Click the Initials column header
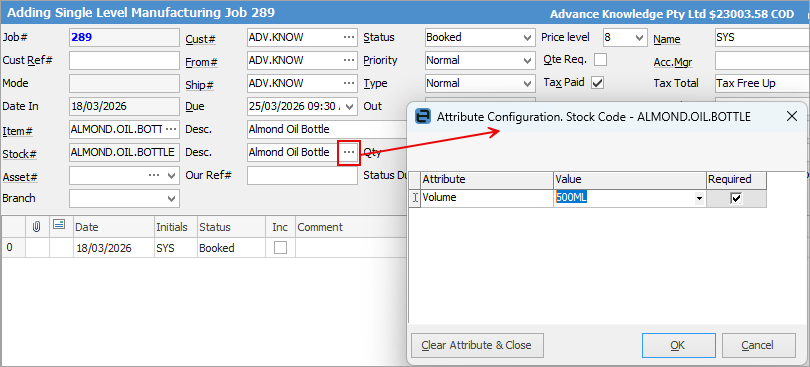This screenshot has height=367, width=810. 175,227
